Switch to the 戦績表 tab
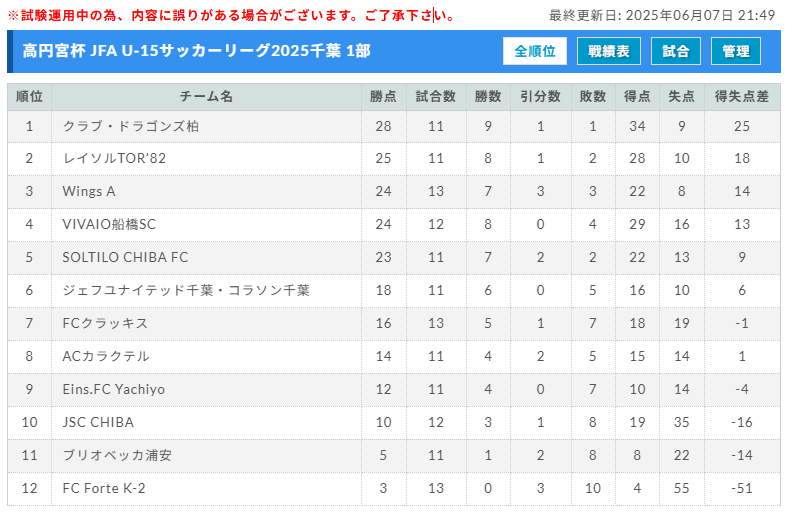 609,51
